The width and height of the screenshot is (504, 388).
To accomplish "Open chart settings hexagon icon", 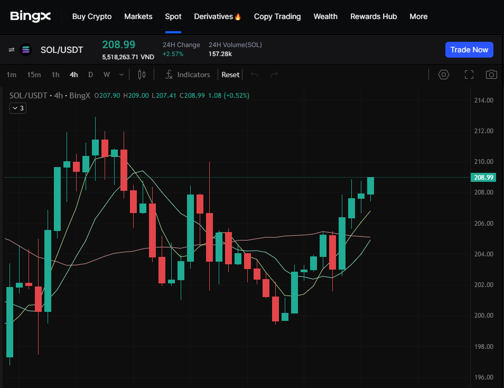I will [443, 75].
